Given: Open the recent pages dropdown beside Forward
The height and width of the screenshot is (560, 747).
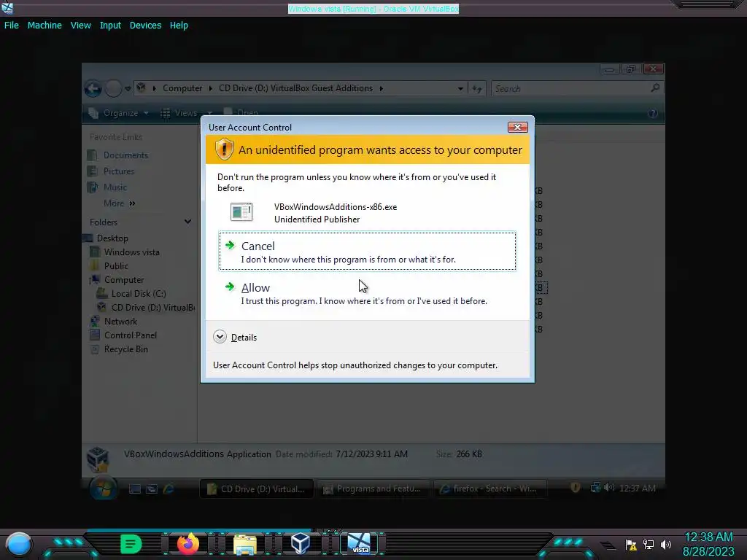Looking at the screenshot, I should click(128, 88).
